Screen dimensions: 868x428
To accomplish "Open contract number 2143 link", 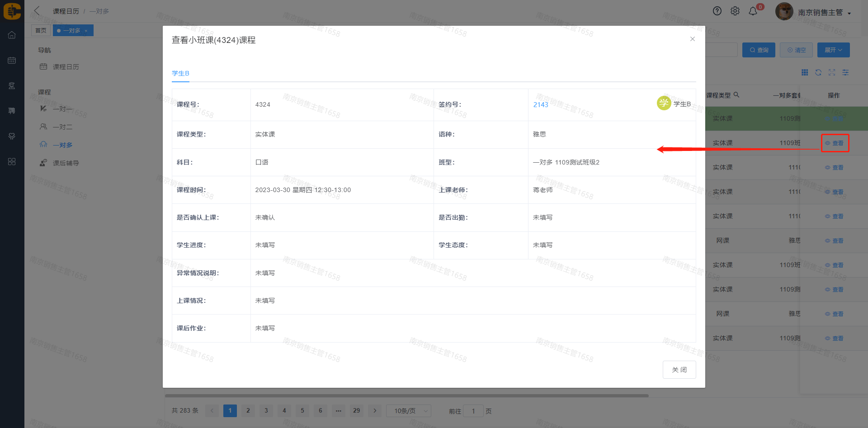I will pyautogui.click(x=540, y=105).
